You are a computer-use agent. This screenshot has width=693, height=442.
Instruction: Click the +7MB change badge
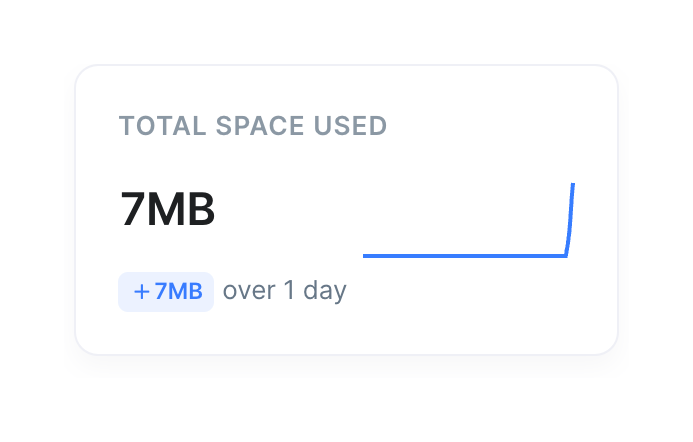(166, 292)
